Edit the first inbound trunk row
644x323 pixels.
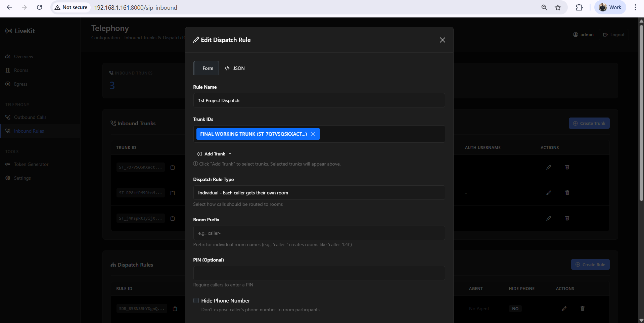point(549,167)
